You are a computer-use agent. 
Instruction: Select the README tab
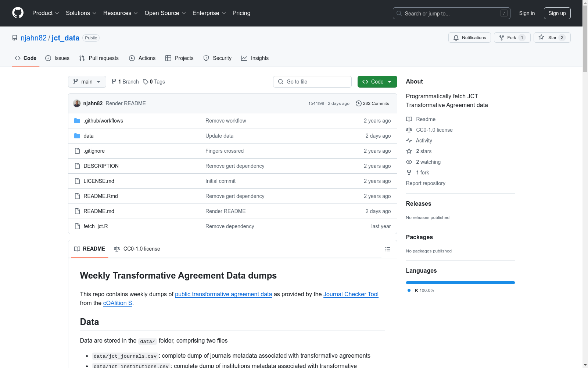coord(90,249)
